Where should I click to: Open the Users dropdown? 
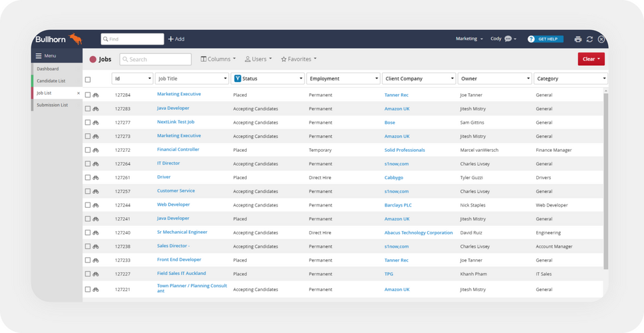pos(258,59)
